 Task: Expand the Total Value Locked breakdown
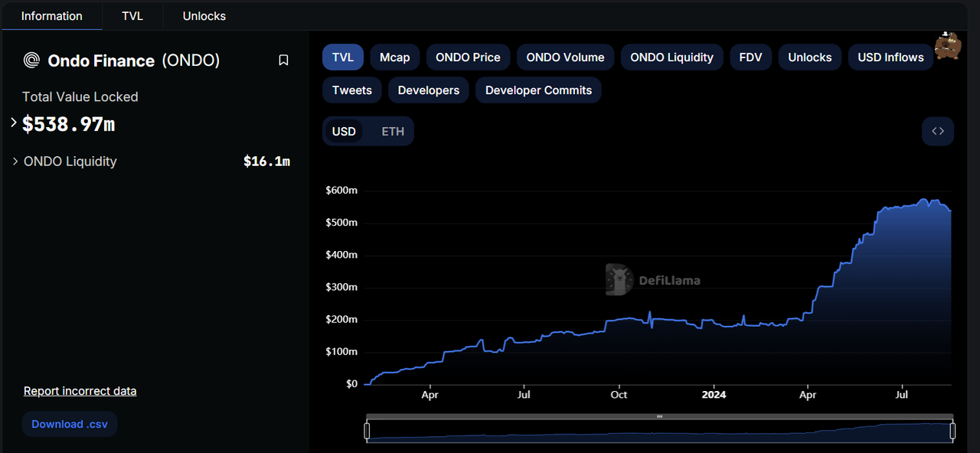pyautogui.click(x=14, y=122)
